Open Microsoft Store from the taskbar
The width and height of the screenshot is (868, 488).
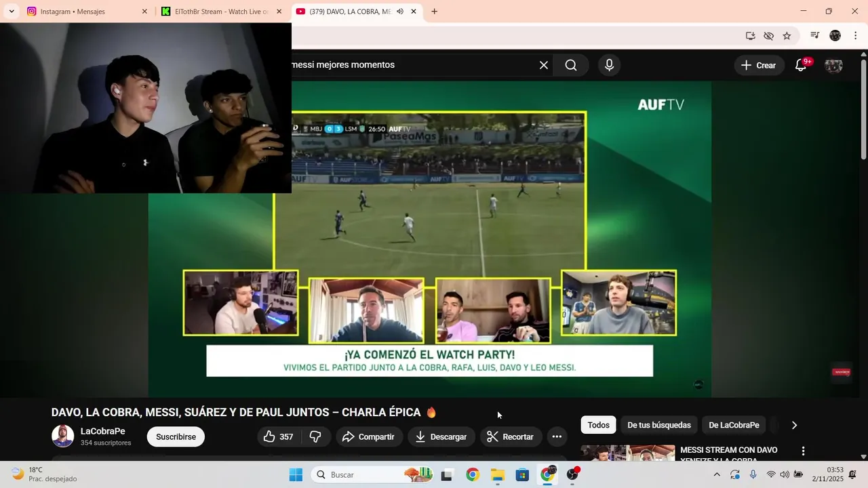point(522,474)
